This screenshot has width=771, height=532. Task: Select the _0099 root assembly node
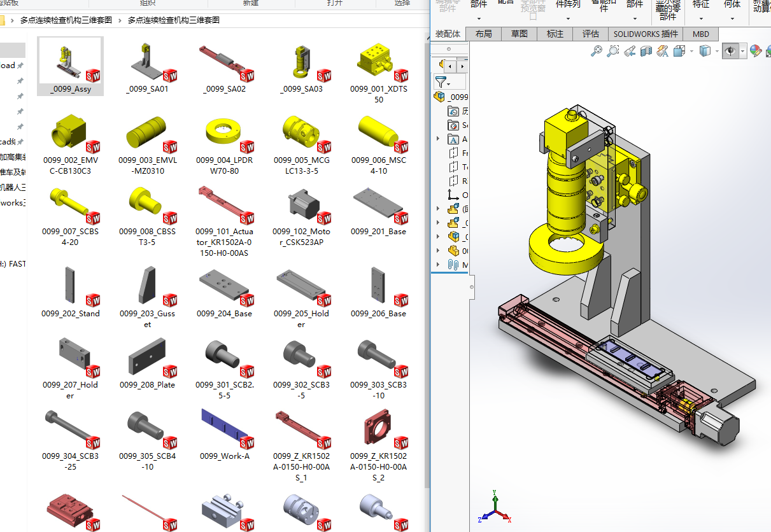pyautogui.click(x=451, y=97)
